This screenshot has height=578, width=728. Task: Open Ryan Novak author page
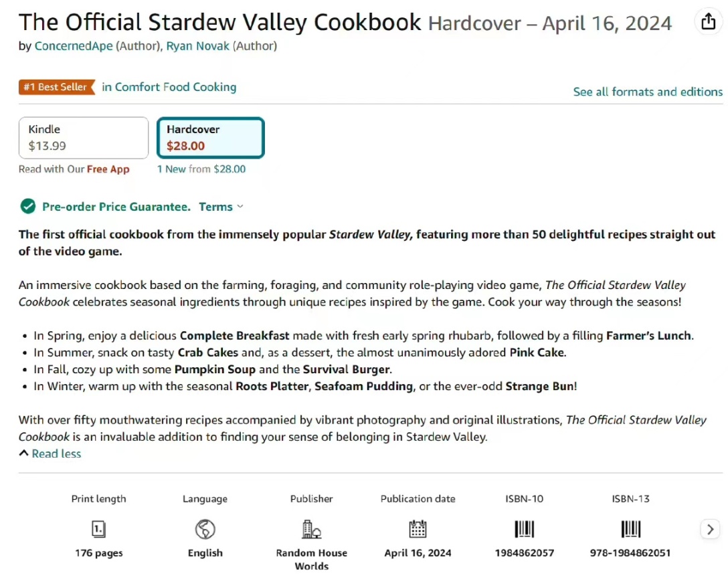[x=198, y=46]
